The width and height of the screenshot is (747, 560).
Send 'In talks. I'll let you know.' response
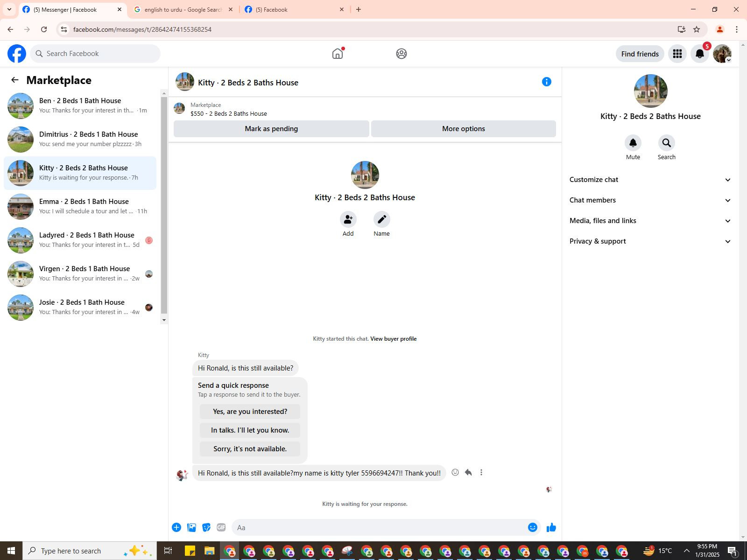tap(250, 430)
